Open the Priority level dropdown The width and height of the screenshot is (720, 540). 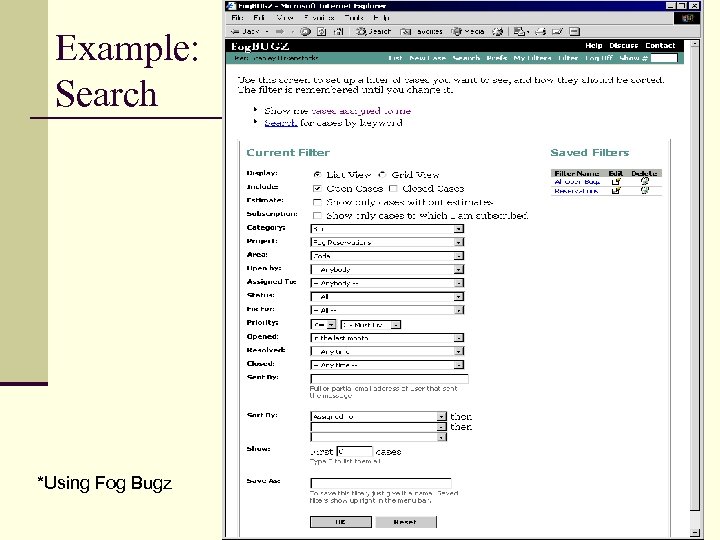pyautogui.click(x=371, y=325)
